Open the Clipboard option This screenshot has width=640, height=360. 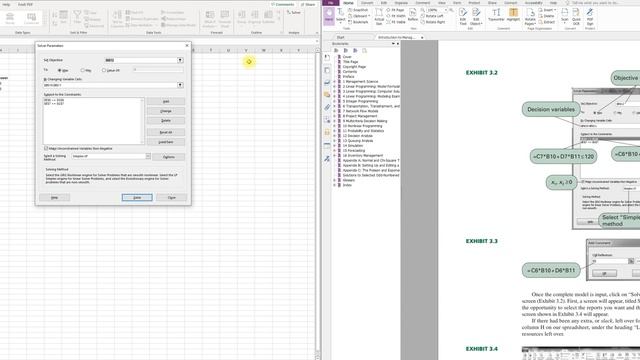tap(359, 16)
